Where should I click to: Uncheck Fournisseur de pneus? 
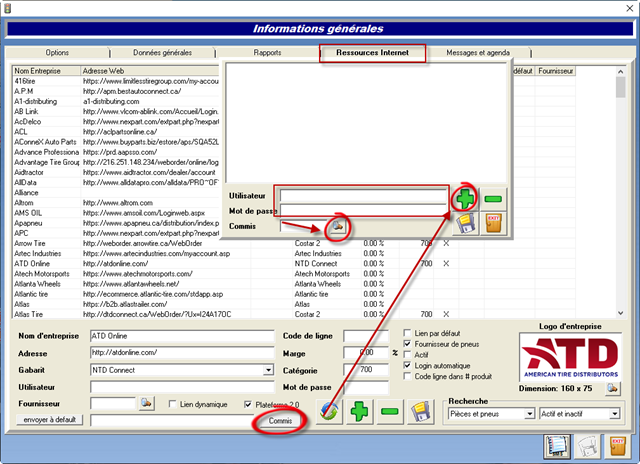[407, 344]
